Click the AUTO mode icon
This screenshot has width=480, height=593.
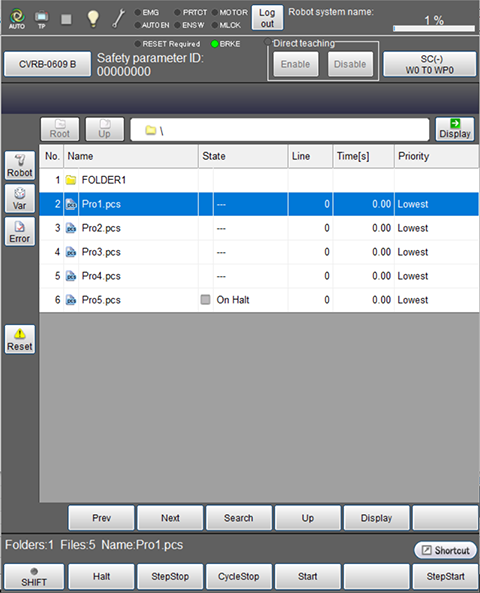pos(17,19)
